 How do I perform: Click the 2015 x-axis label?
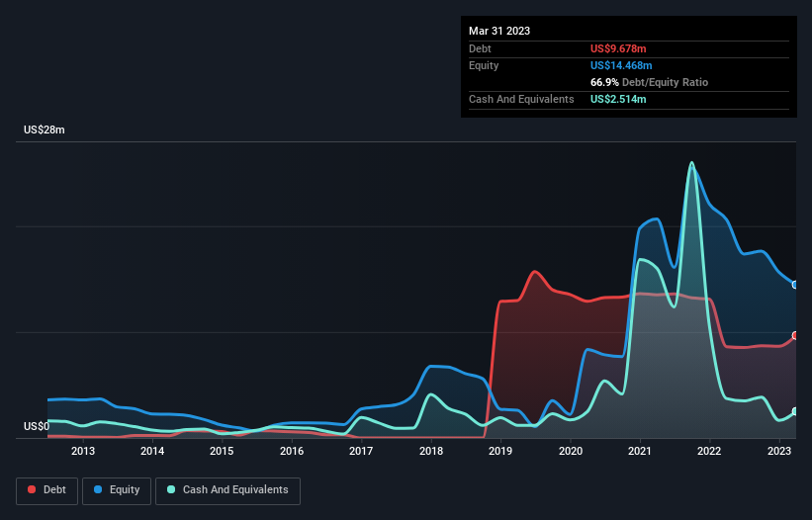pyautogui.click(x=222, y=451)
